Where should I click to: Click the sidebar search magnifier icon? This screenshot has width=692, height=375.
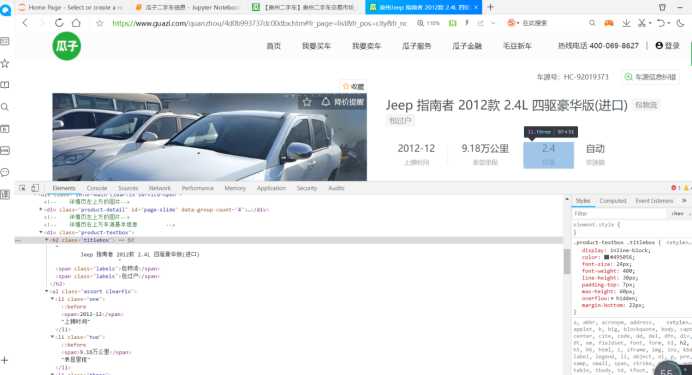click(5, 107)
